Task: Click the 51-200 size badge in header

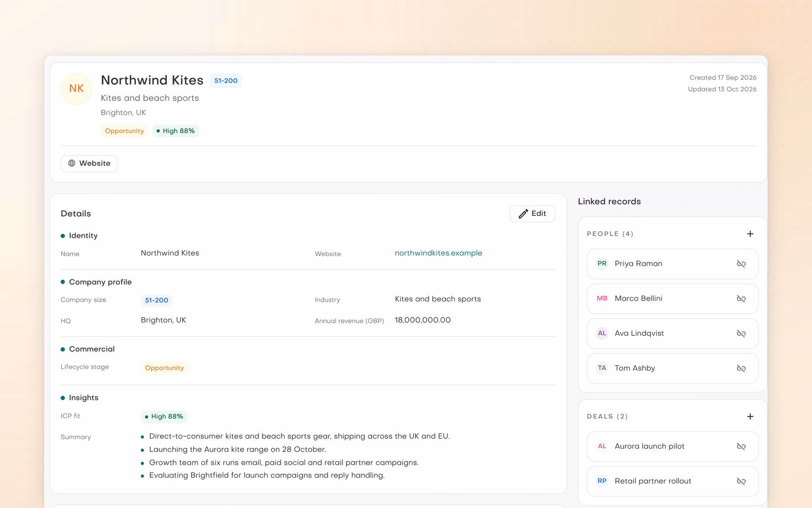Action: click(226, 81)
